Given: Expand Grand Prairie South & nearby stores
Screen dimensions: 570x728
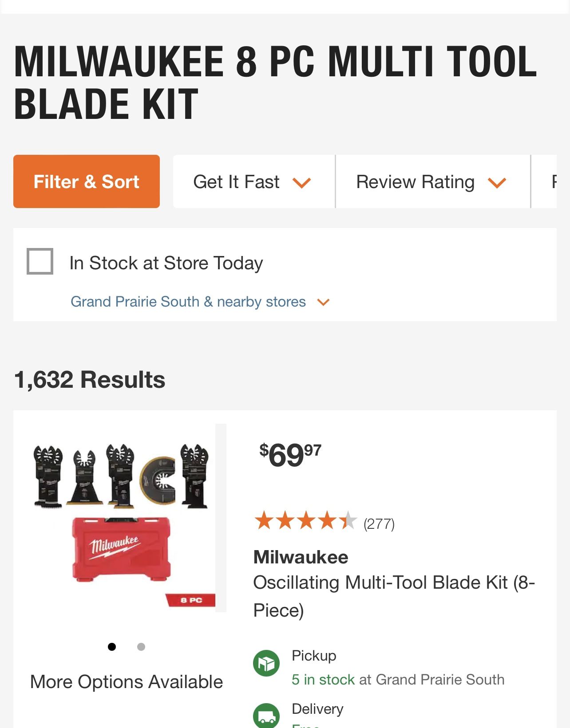Looking at the screenshot, I should (188, 302).
